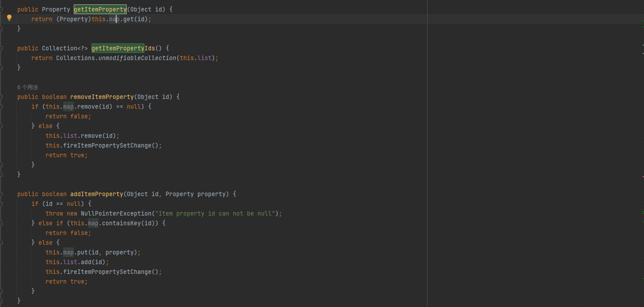Click the (Property) cast in the first return
Screen dimensions: 644x307
tap(74, 19)
